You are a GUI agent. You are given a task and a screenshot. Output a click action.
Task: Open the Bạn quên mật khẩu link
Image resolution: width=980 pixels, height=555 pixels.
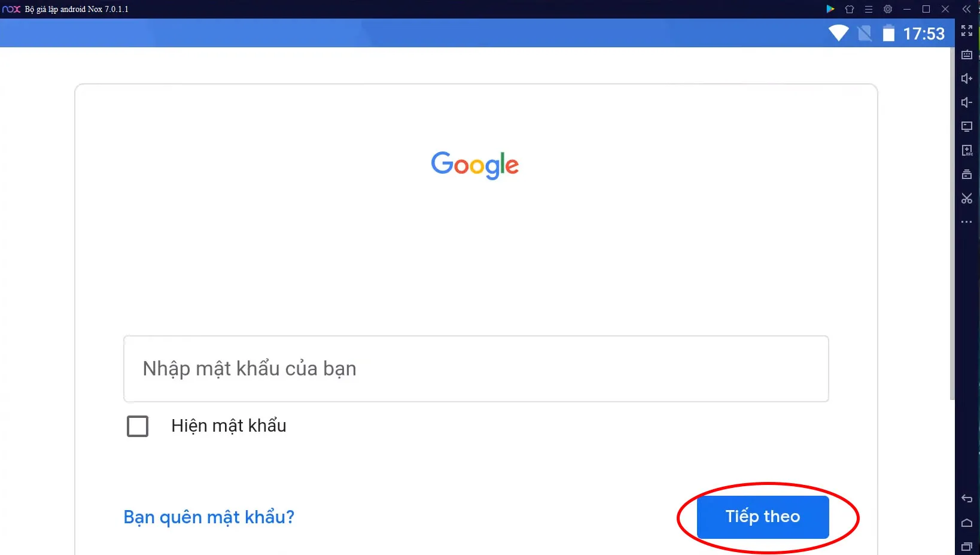click(x=208, y=517)
